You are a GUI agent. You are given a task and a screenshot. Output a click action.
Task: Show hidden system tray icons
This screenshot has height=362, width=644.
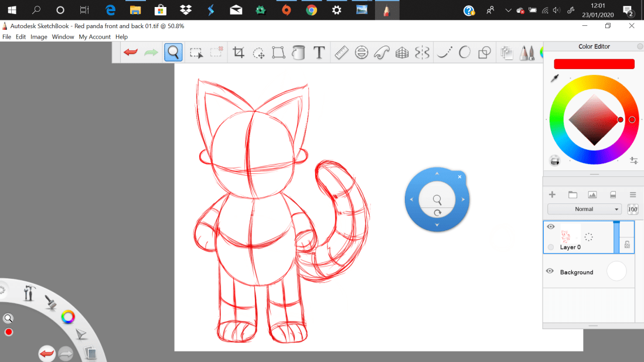(507, 10)
